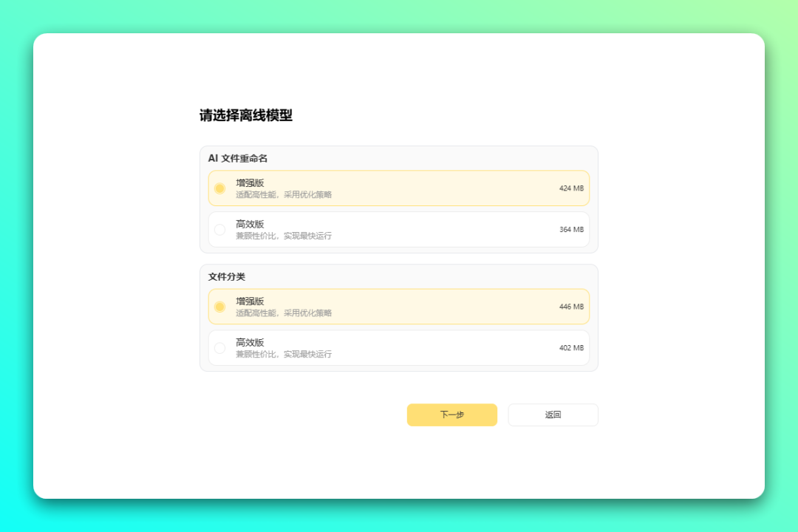Click the 402 MB size label
Screen dimensions: 798x532
pos(571,348)
